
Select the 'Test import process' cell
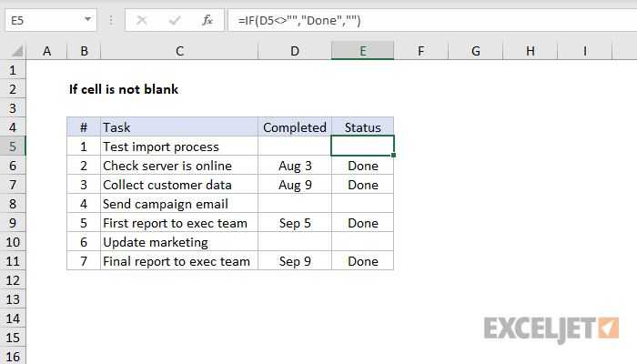pos(179,147)
